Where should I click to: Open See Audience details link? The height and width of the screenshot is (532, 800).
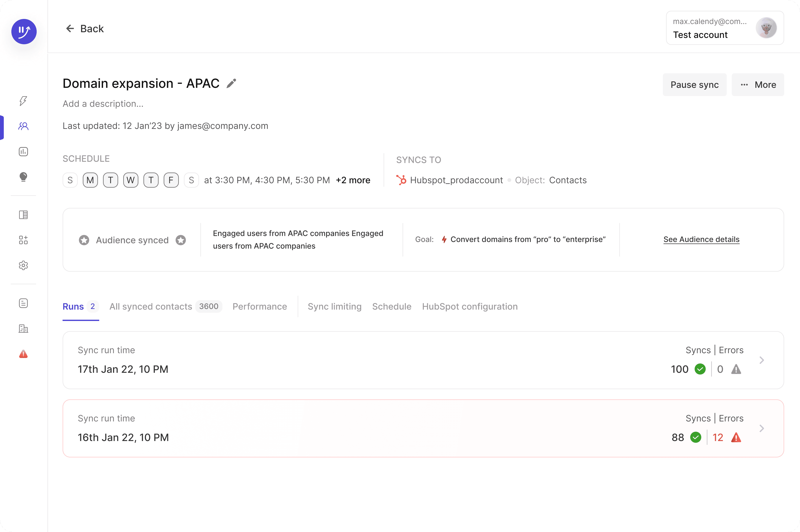(701, 239)
